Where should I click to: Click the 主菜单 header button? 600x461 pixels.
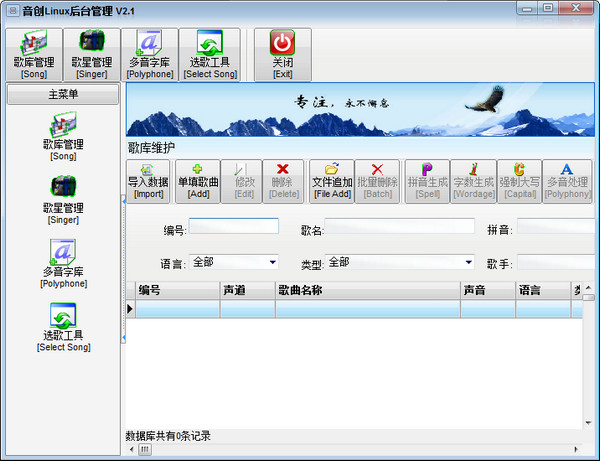pos(63,94)
